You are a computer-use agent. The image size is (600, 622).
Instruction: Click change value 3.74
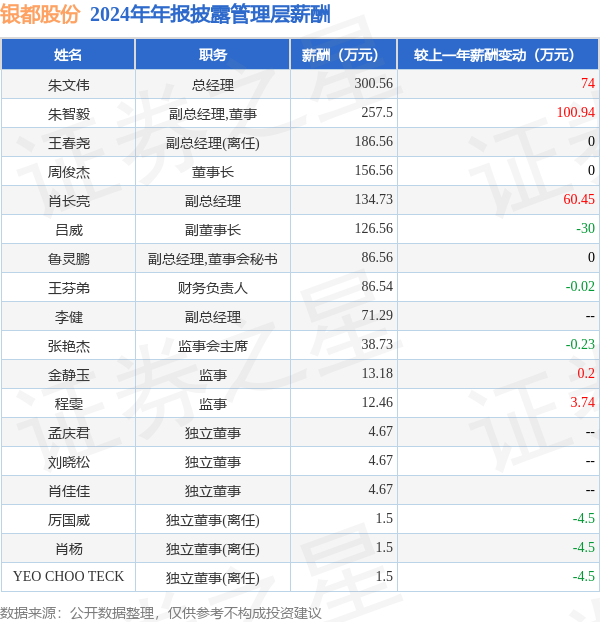(583, 402)
